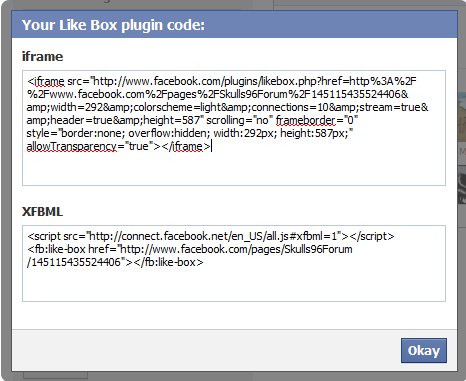Viewport: 466px width, 381px height.
Task: Click the 'Your Like Box plugin code:' title bar
Action: (234, 25)
